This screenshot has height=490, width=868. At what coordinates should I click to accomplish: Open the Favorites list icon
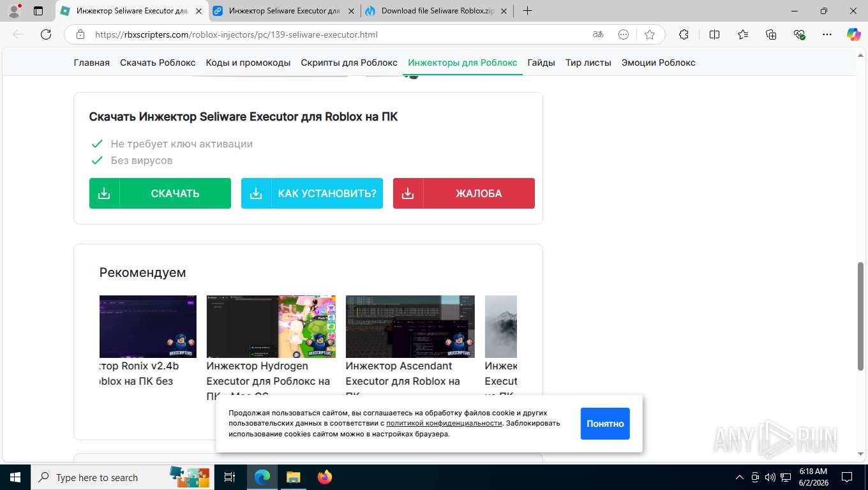(x=743, y=34)
